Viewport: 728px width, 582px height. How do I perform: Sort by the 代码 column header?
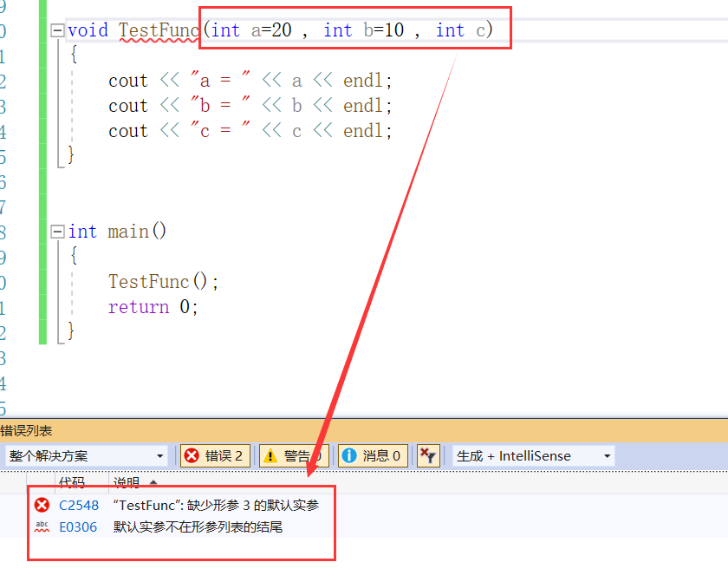point(72,483)
